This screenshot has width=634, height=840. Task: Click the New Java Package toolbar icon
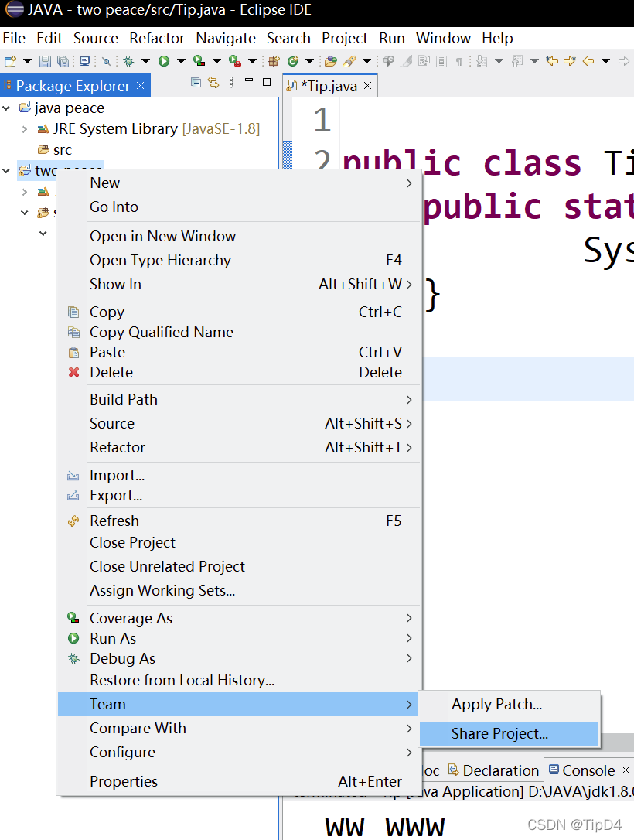274,61
